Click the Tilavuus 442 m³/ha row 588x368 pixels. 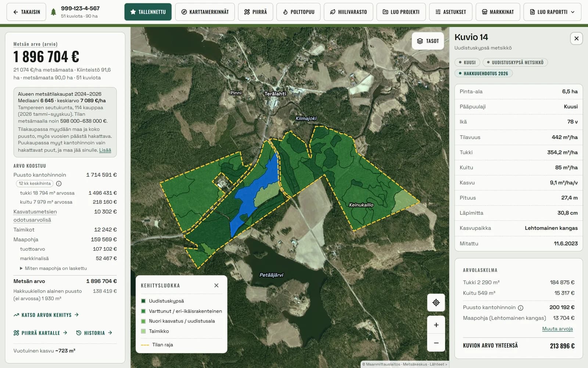[519, 137]
